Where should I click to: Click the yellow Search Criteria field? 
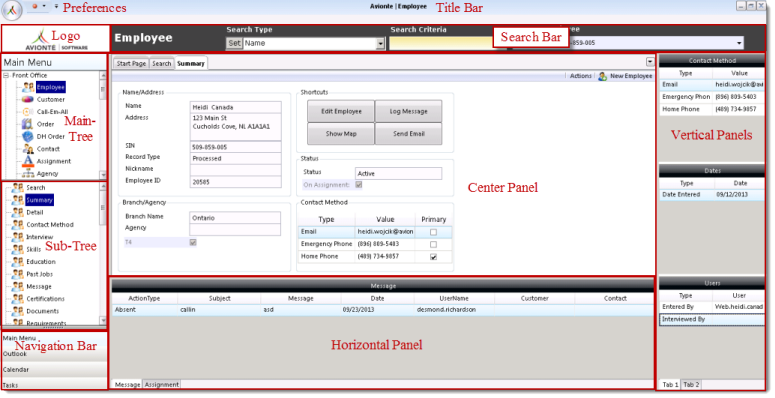click(x=441, y=44)
